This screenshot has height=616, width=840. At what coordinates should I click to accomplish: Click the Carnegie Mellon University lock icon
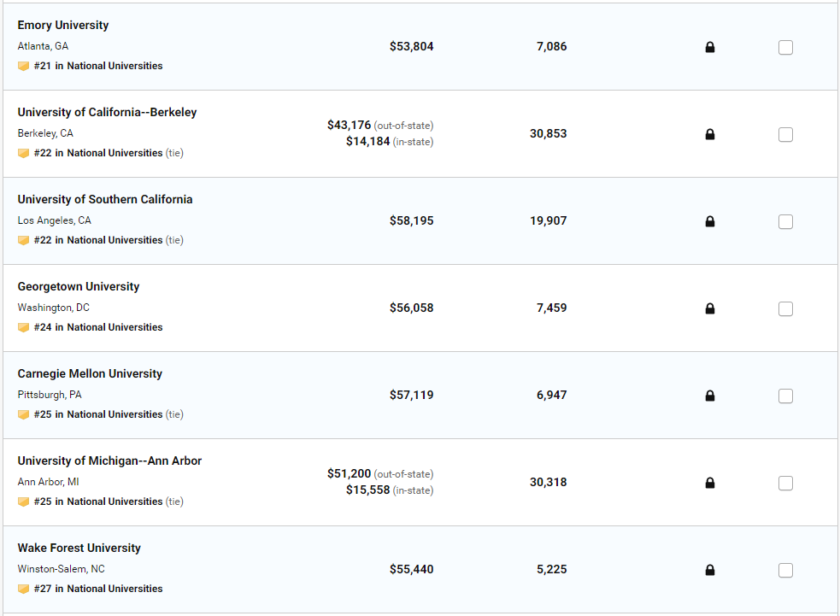[709, 396]
